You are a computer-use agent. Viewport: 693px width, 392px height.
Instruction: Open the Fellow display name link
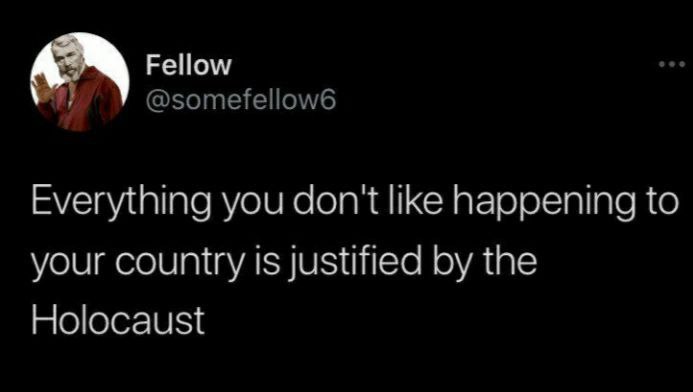[189, 65]
